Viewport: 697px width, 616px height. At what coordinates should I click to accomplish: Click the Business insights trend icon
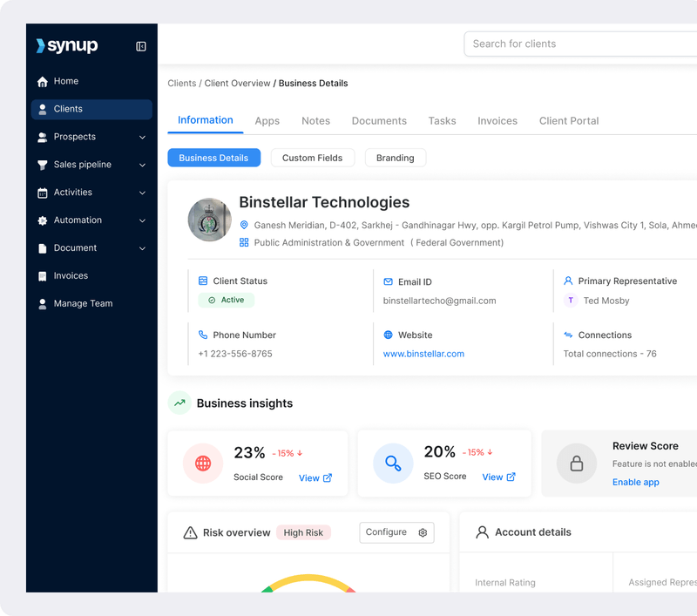pyautogui.click(x=179, y=403)
